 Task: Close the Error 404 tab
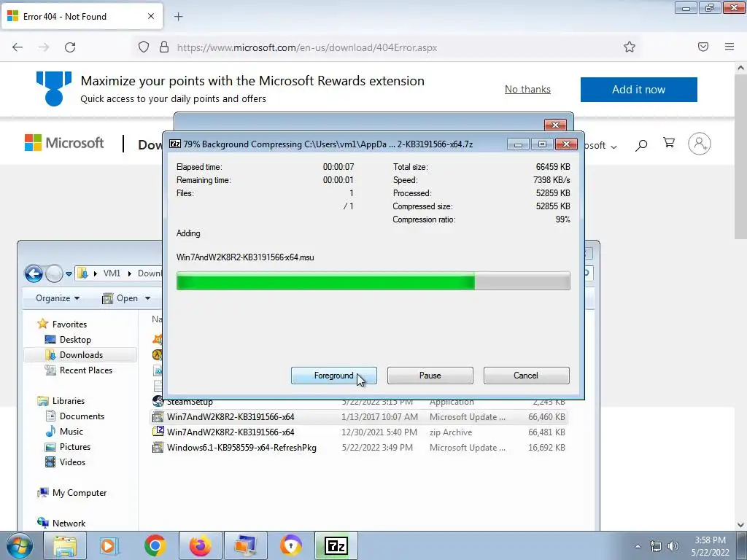coord(150,17)
